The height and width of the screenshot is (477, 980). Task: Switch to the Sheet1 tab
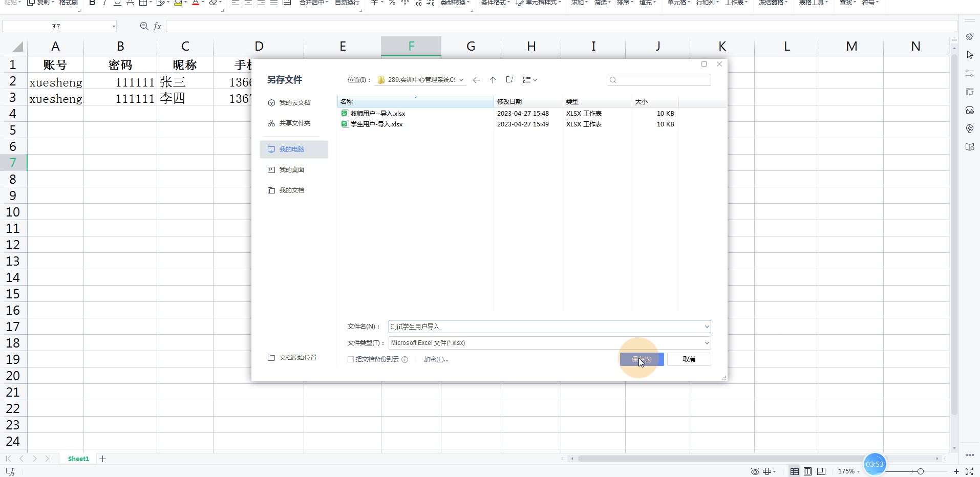point(78,459)
